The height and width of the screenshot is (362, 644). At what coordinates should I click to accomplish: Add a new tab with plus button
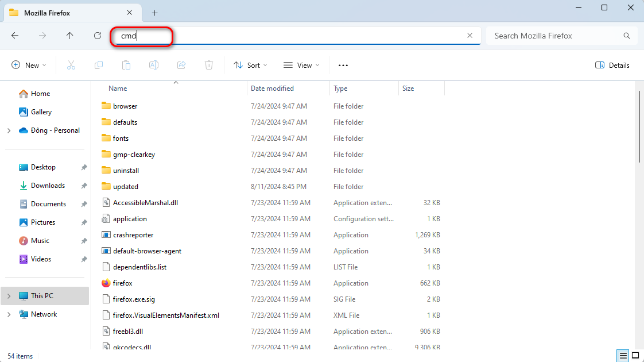pyautogui.click(x=154, y=13)
